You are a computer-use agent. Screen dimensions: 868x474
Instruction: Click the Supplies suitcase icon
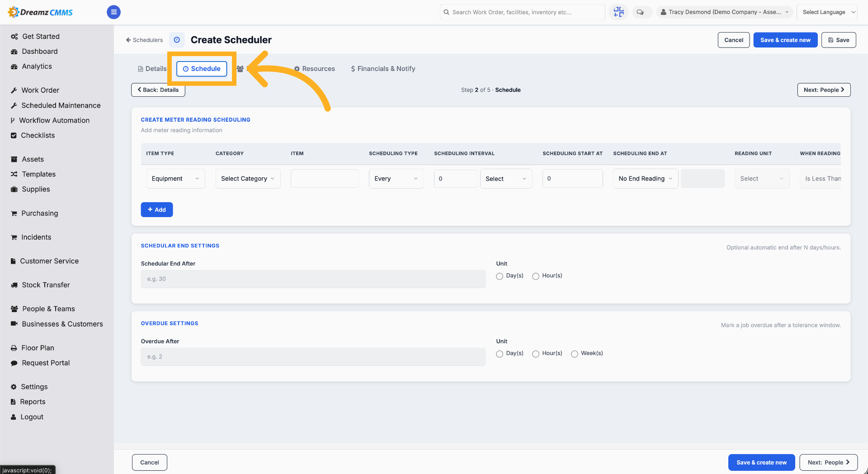pos(14,189)
